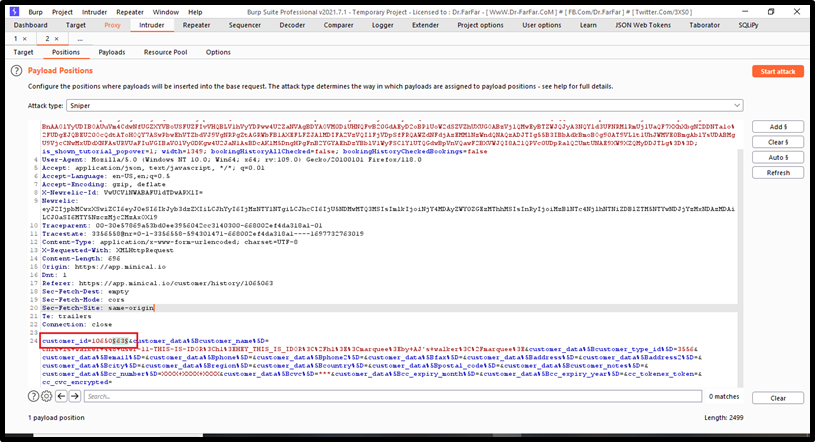Open the Window menu
Viewport: 815px width, 442px height.
coord(166,12)
